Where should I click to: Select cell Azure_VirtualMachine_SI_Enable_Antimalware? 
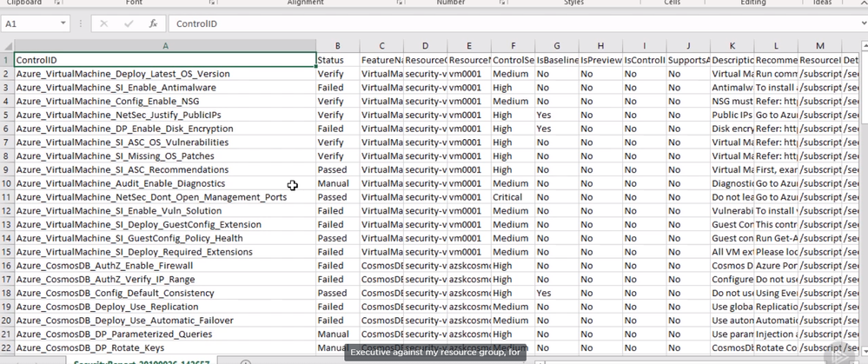pyautogui.click(x=165, y=88)
